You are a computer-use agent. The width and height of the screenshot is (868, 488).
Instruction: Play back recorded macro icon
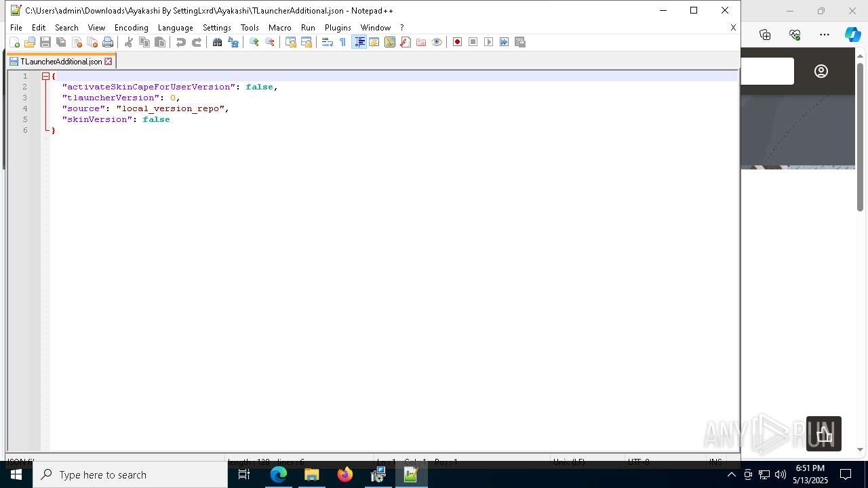coord(489,42)
